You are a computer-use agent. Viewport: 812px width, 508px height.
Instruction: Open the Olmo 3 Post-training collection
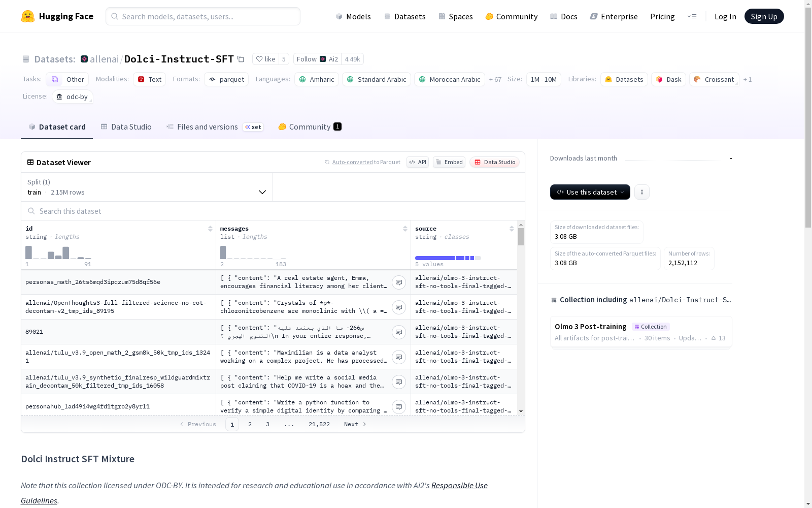(641, 332)
